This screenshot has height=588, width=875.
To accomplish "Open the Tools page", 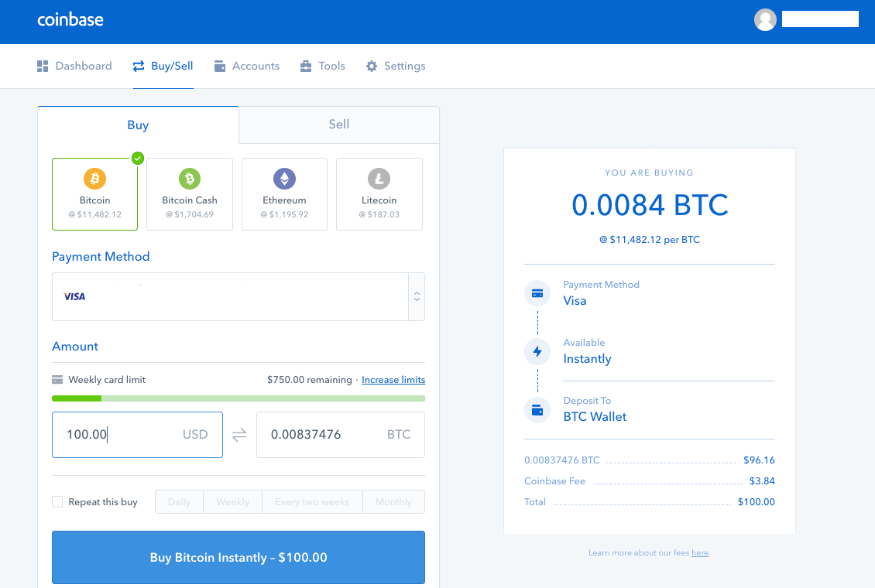I will (323, 67).
